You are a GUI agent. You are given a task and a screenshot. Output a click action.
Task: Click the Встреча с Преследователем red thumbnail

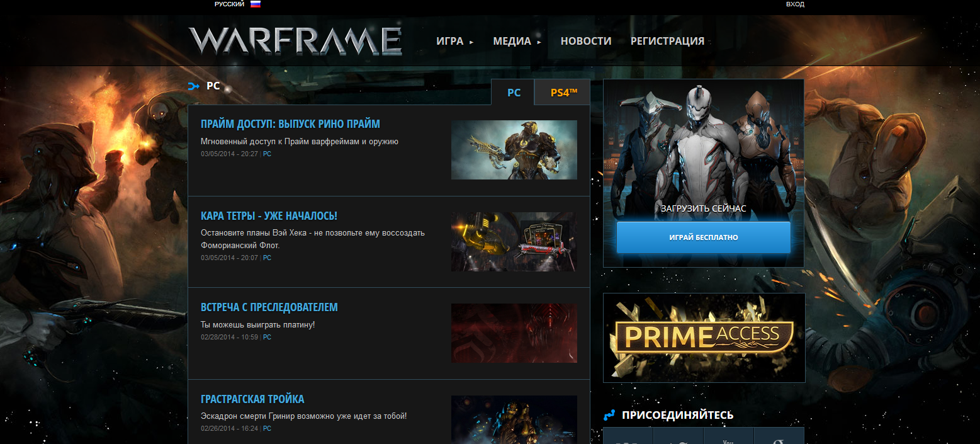click(514, 333)
